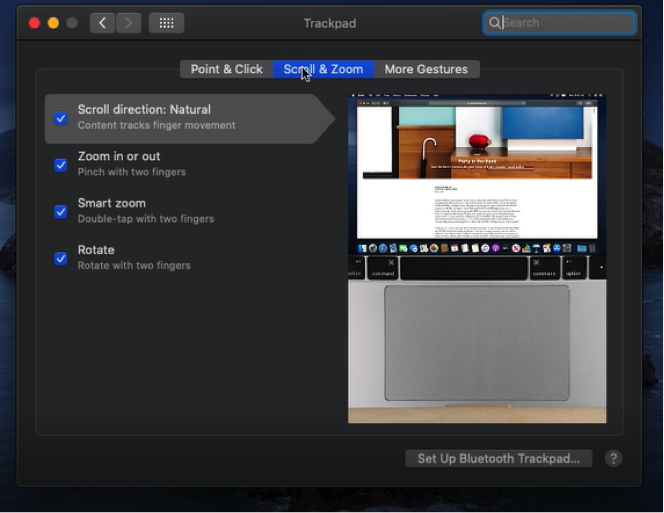Select the Scroll & Zoom tab
This screenshot has height=513, width=664.
(x=323, y=69)
